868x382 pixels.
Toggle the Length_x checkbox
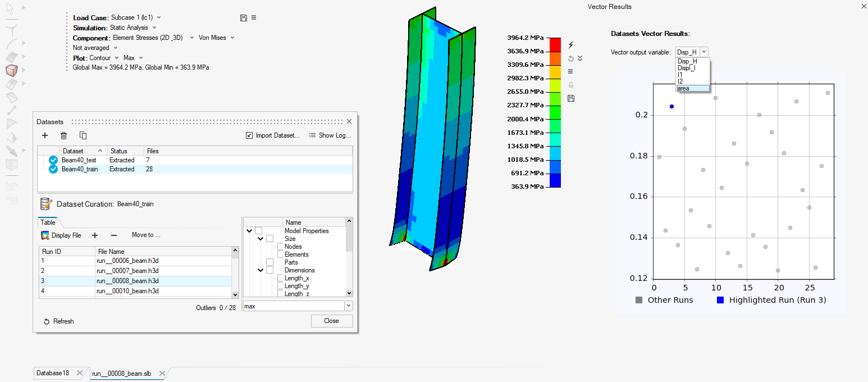[x=281, y=278]
